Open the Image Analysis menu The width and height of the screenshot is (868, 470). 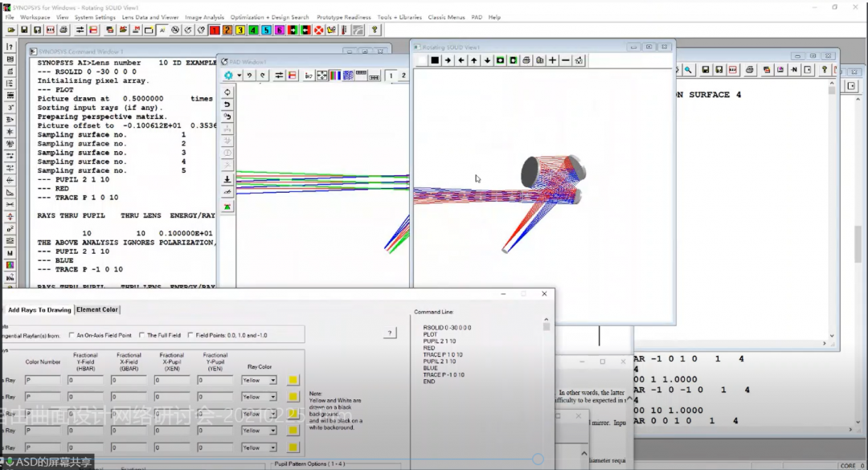(x=204, y=17)
